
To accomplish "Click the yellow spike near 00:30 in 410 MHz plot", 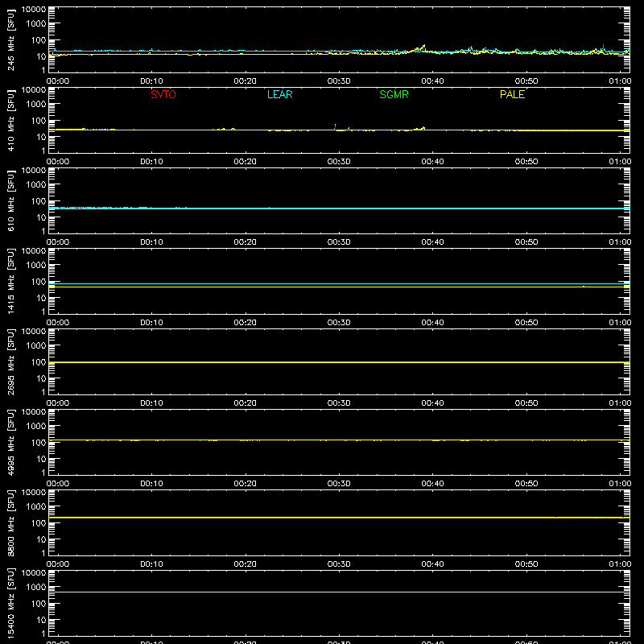I will coord(335,126).
